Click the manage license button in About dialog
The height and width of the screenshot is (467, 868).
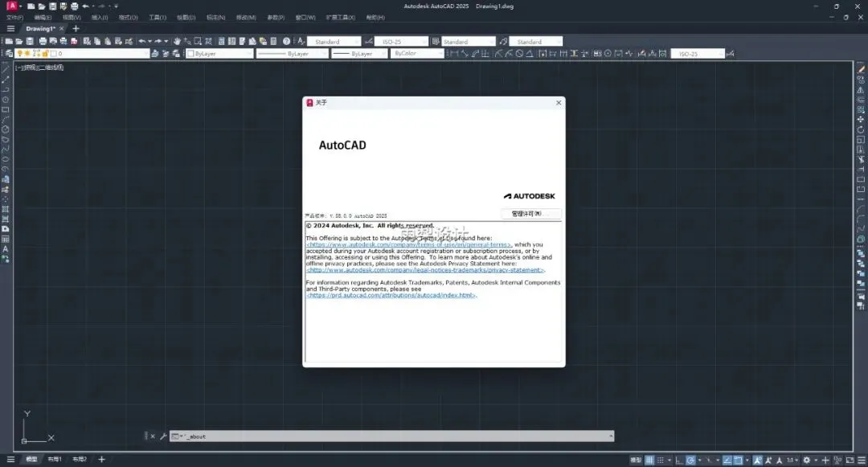click(531, 214)
